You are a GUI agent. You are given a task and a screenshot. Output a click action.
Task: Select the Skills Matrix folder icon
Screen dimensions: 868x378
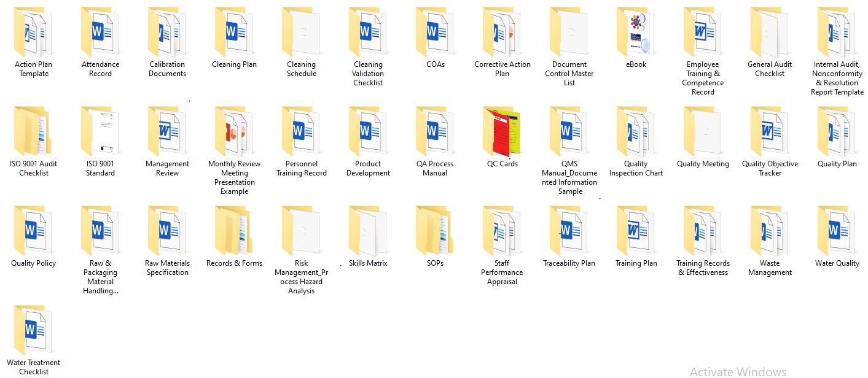tap(368, 231)
